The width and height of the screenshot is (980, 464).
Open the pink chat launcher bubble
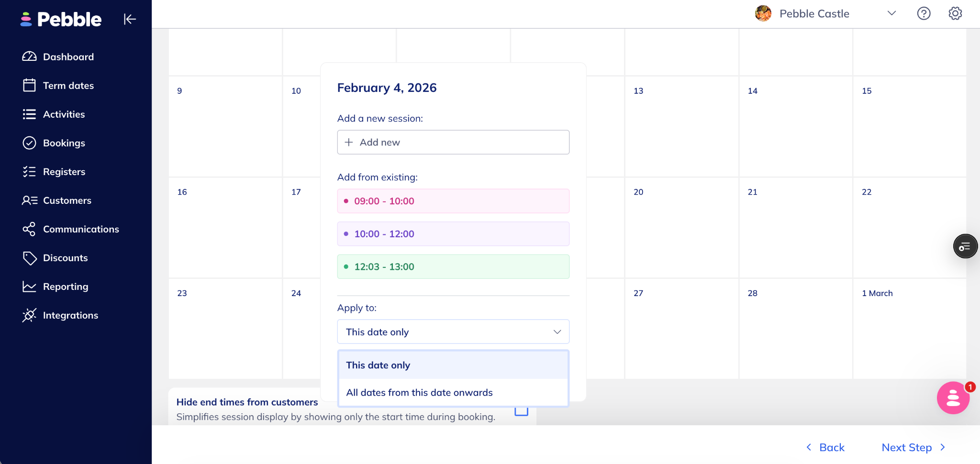click(953, 398)
